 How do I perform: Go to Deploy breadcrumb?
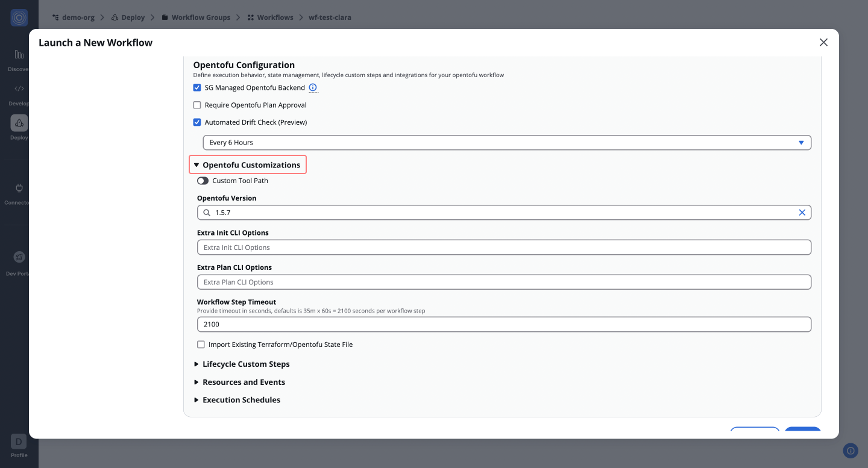coord(128,17)
